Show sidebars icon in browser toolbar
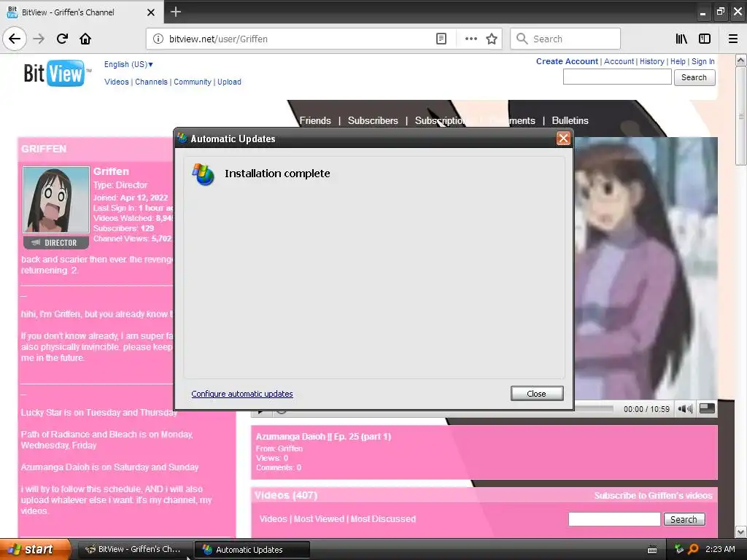The image size is (747, 560). 705,39
